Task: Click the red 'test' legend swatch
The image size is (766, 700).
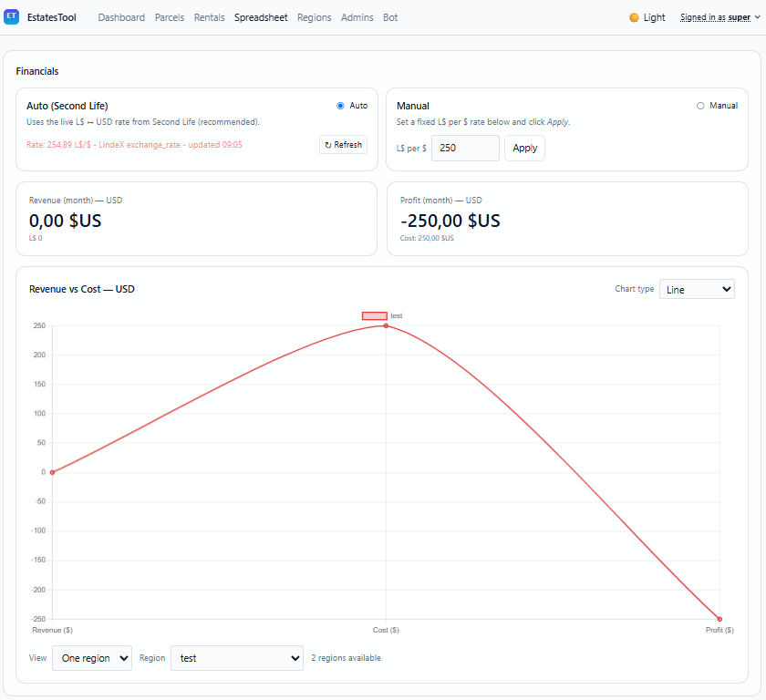Action: pyautogui.click(x=374, y=314)
